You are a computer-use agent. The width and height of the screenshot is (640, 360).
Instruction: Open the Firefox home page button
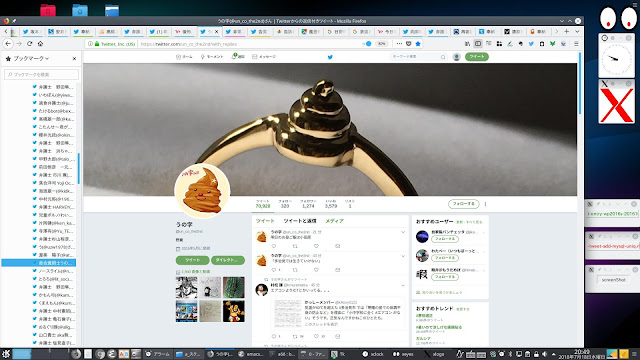40,44
